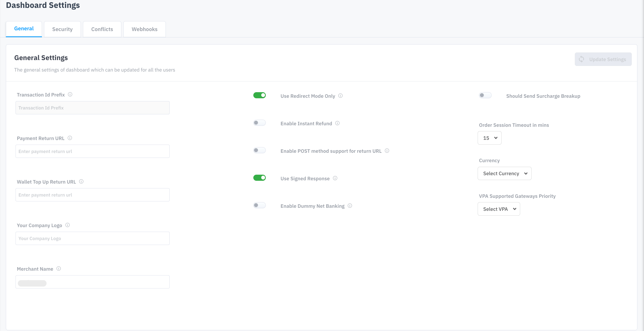644x331 pixels.
Task: Click info icon next to Use Redirect Mode Only
Action: [x=341, y=96]
